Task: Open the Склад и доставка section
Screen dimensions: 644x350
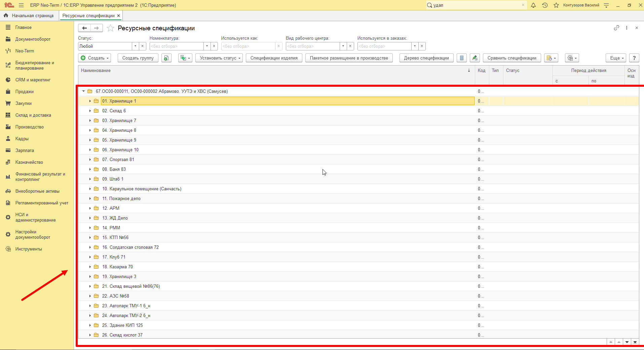Action: click(x=33, y=115)
